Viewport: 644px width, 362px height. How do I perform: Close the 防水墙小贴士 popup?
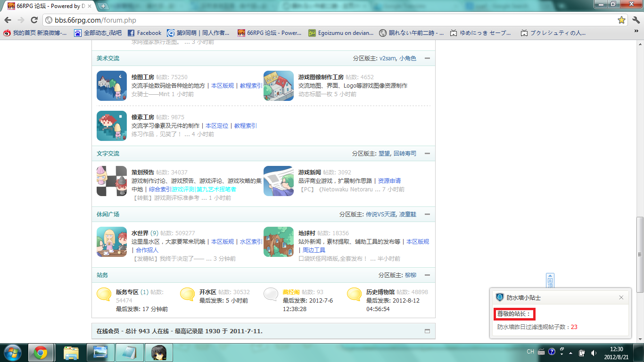coord(621,297)
